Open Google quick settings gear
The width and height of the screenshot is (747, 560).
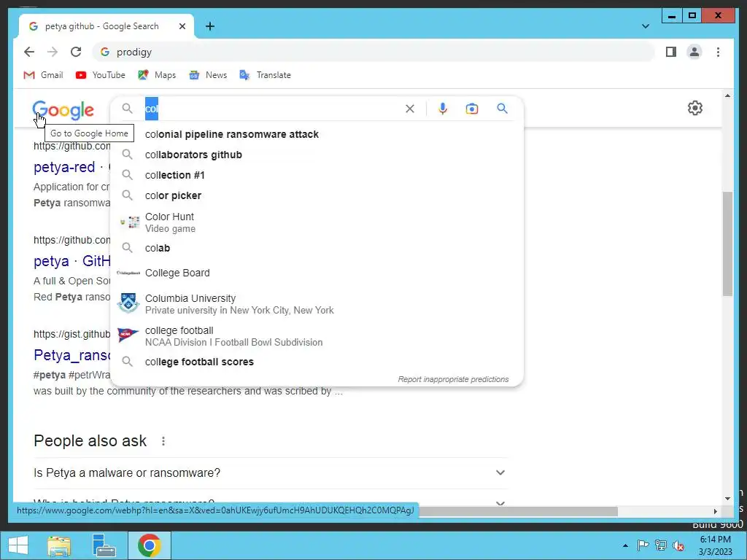click(x=695, y=108)
